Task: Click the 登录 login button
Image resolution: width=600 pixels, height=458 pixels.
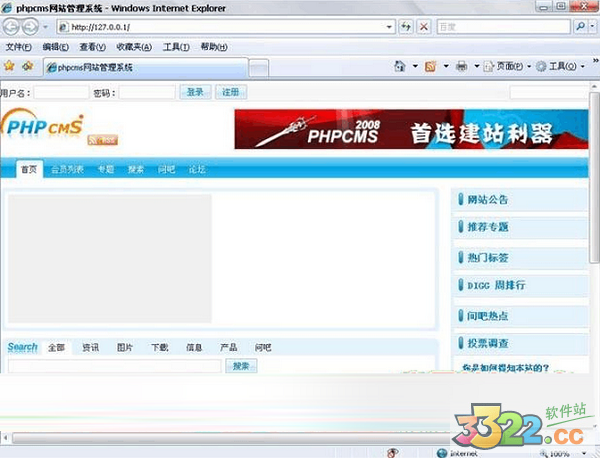Action: (x=194, y=92)
